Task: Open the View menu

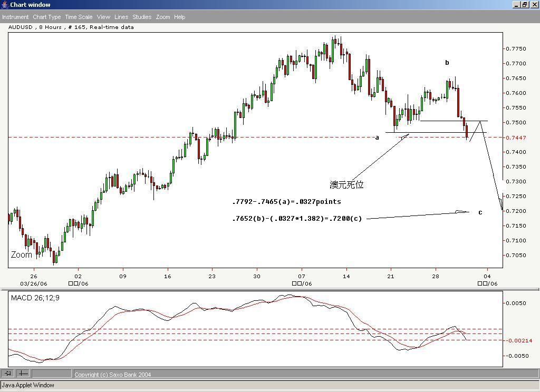Action: click(x=103, y=17)
